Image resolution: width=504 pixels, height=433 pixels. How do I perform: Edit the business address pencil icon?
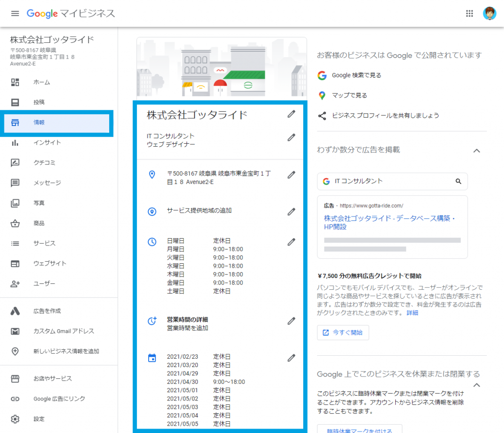tap(291, 175)
